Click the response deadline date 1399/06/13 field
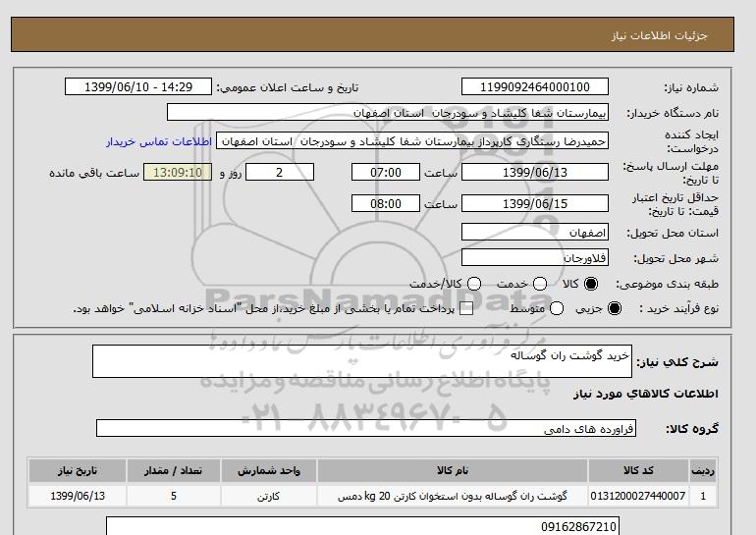Viewport: 756px width, 535px height. tap(535, 172)
